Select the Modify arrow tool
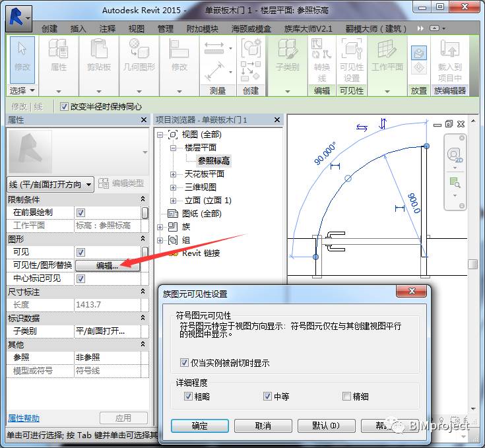This screenshot has width=485, height=448. 22,59
